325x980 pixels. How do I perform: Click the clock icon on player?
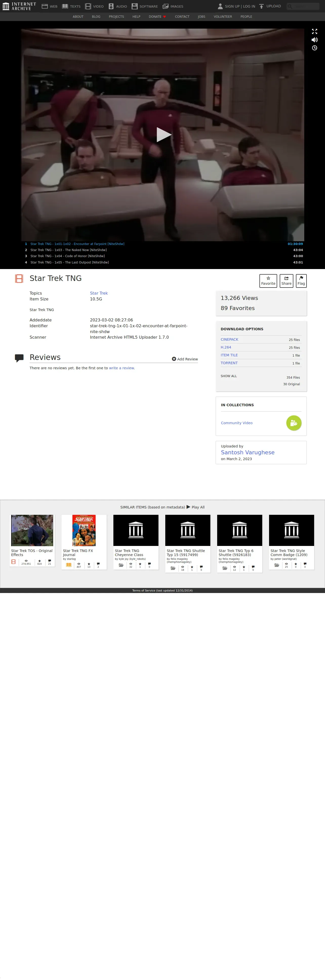[x=314, y=48]
